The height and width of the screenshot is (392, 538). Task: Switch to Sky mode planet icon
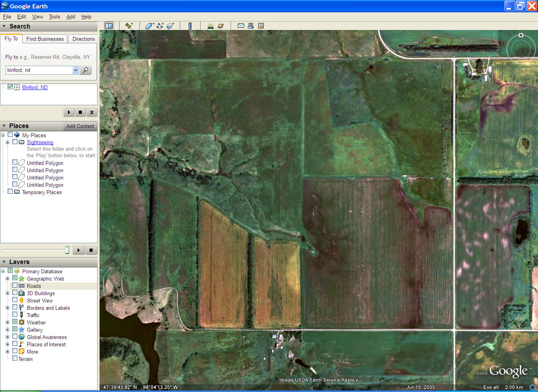coord(221,26)
